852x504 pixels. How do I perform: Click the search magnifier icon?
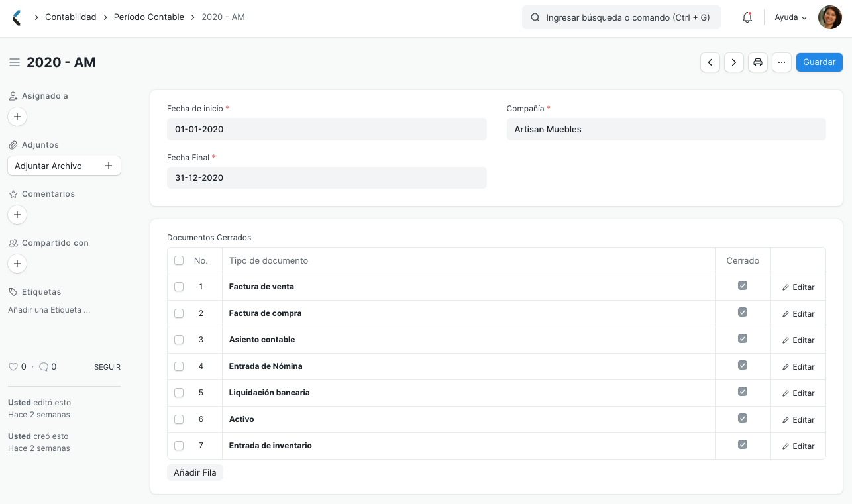535,18
